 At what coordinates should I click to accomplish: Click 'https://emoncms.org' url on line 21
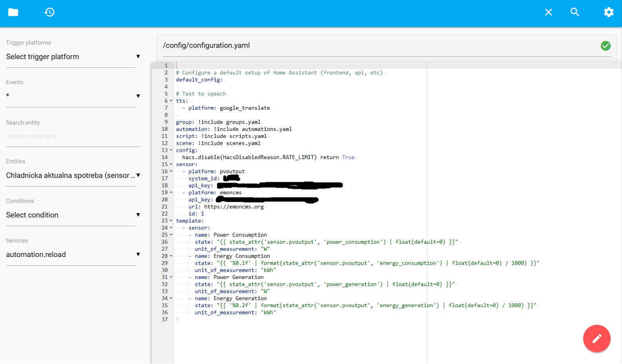234,207
